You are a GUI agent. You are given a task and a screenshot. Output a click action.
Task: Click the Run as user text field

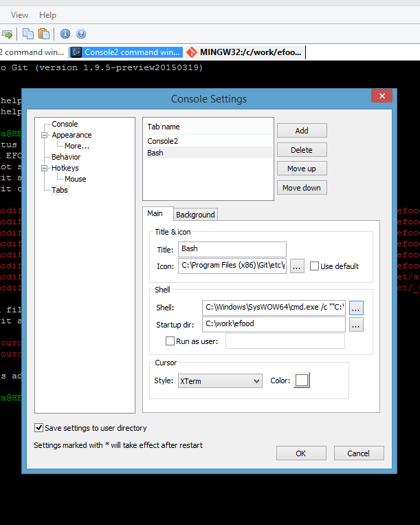click(x=285, y=341)
